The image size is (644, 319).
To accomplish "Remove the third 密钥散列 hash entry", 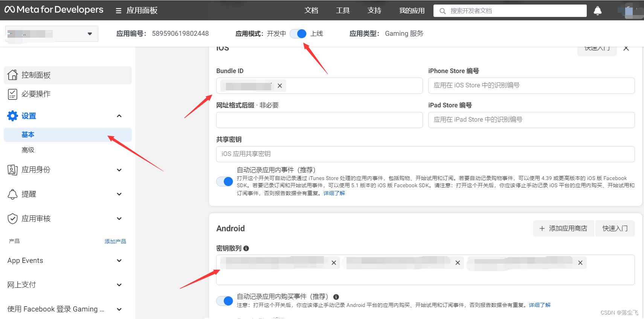I will coord(580,263).
